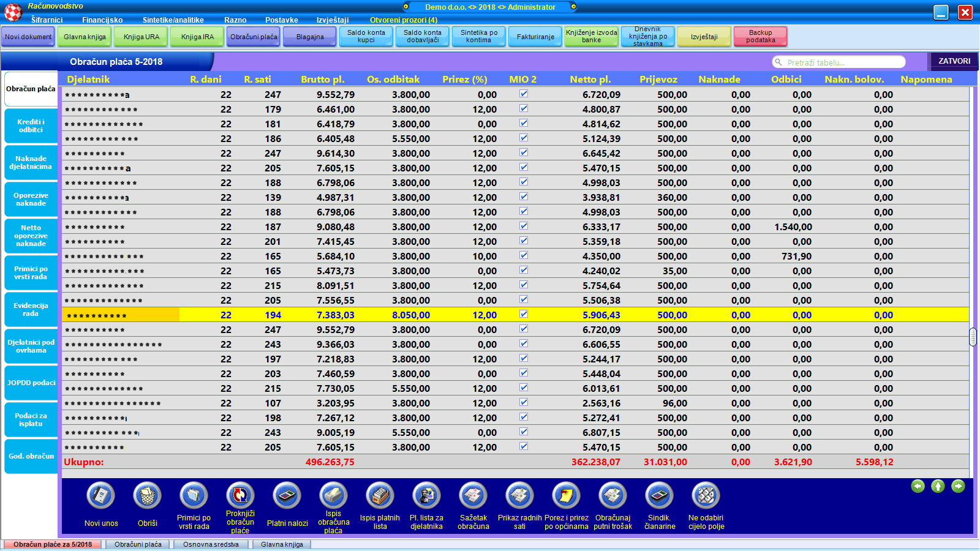The width and height of the screenshot is (980, 551).
Task: Open the Šifrarnici menu
Action: (x=47, y=20)
